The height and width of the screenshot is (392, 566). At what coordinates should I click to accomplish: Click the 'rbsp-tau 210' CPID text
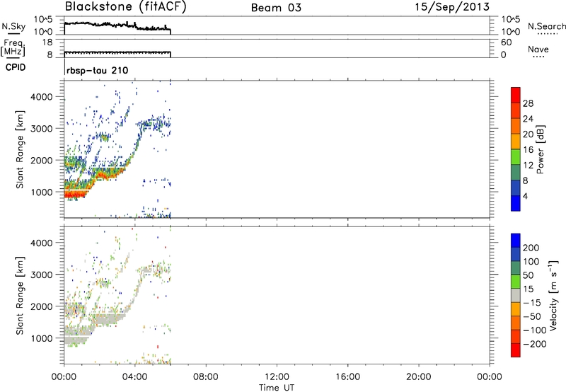(x=98, y=70)
